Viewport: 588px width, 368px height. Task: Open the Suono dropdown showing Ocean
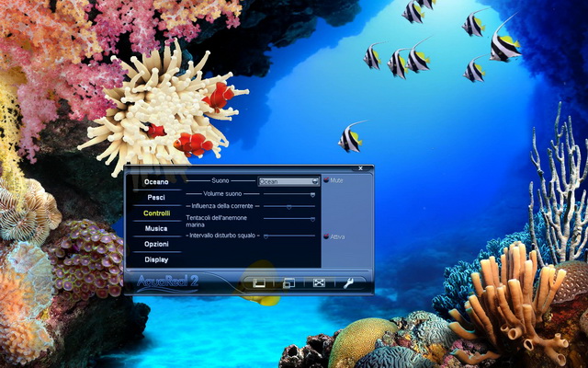click(288, 181)
